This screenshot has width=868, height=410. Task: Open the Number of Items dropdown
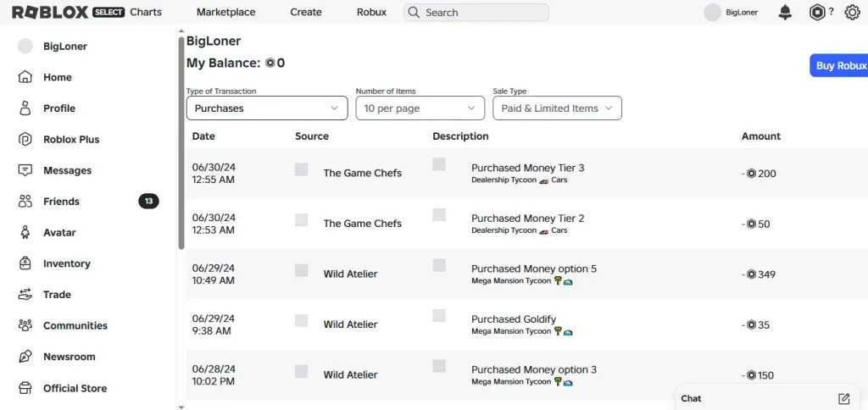click(x=420, y=108)
